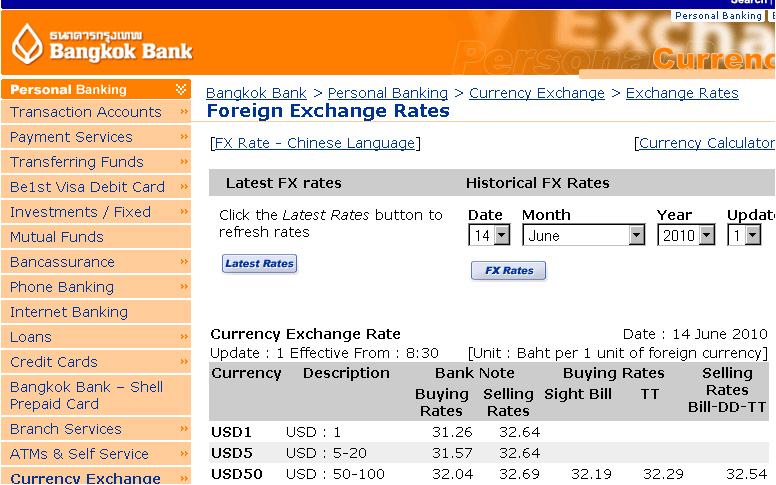
Task: Click the FX Rates button
Action: [509, 271]
